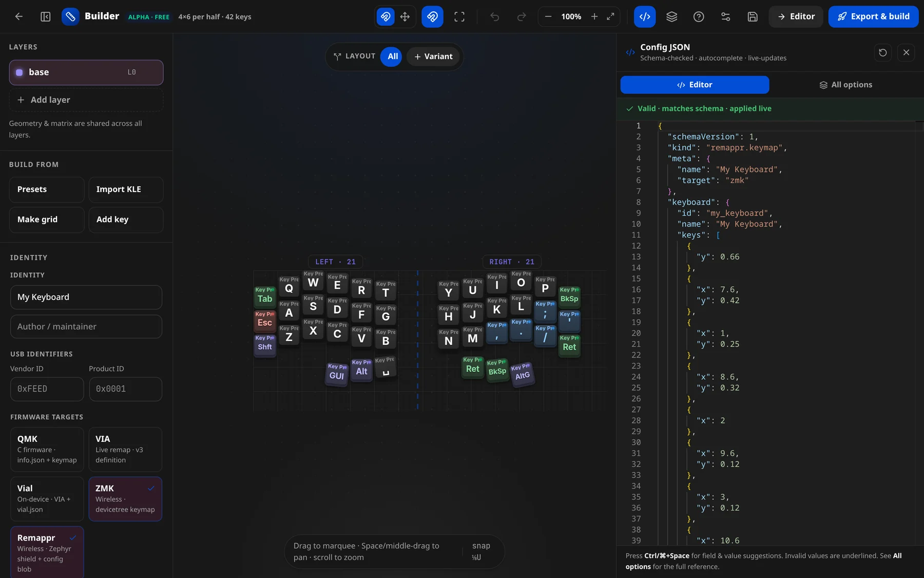Click the Make grid button
This screenshot has height=578, width=924.
(47, 220)
